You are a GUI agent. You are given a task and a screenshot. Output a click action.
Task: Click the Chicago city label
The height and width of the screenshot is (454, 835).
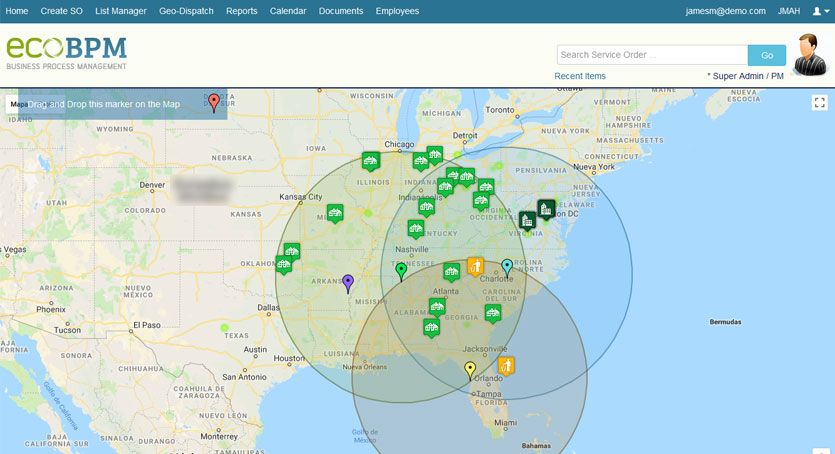(x=399, y=144)
